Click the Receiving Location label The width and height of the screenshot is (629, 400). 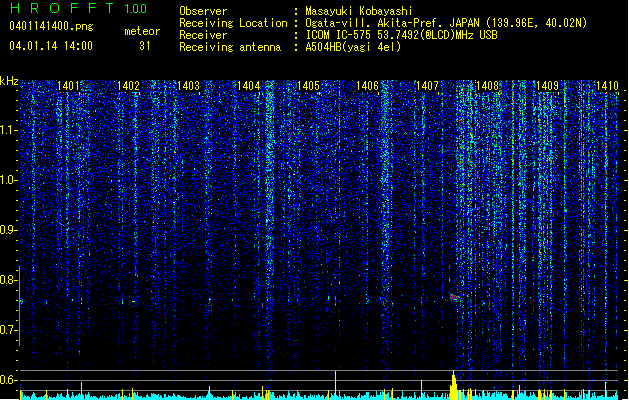(233, 23)
